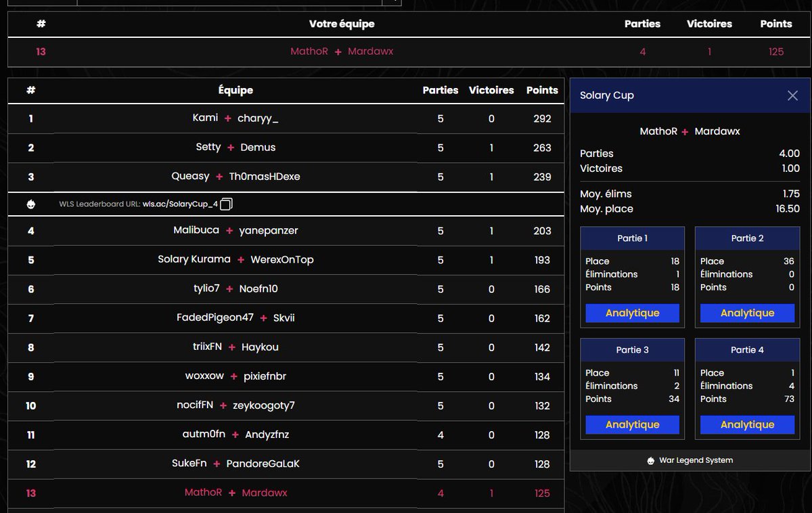Click MathoR + Mardawx in Votre équipe section

(342, 51)
